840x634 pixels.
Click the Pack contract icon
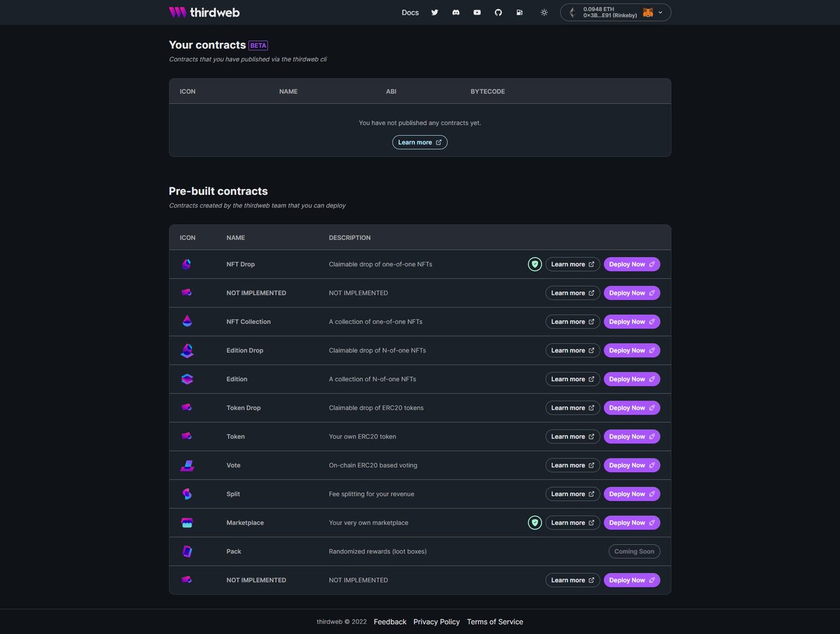tap(186, 551)
